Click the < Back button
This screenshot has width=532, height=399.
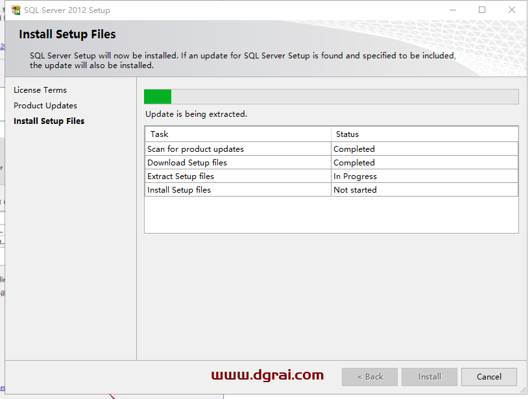[370, 376]
